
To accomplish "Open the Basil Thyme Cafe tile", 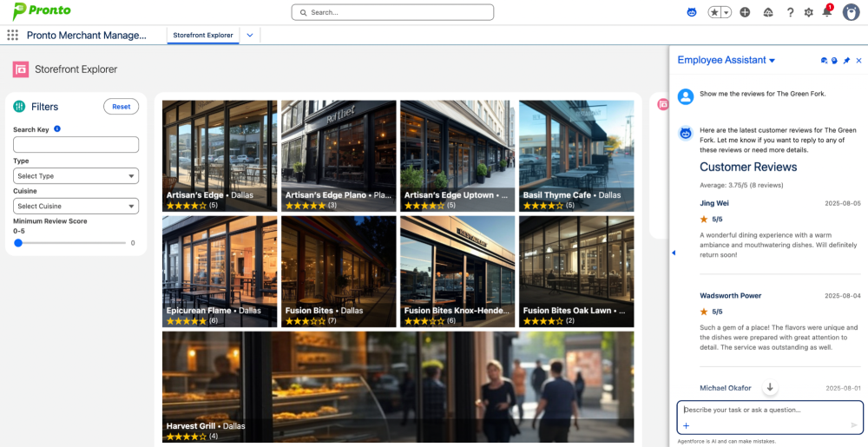I will click(576, 156).
